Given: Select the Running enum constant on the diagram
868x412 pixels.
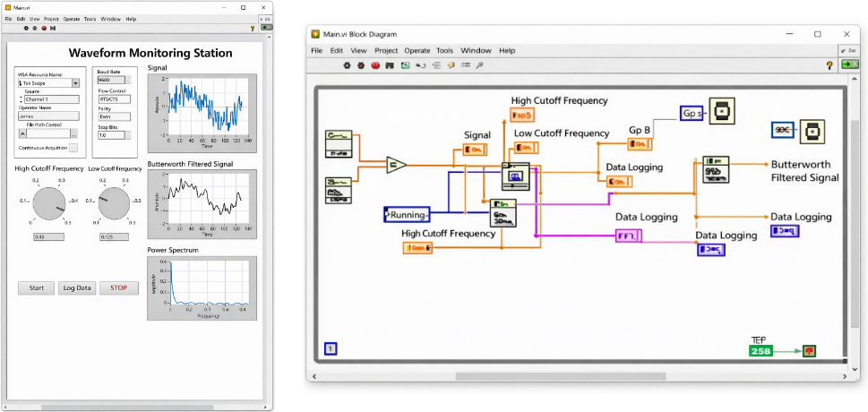Looking at the screenshot, I should coord(407,214).
